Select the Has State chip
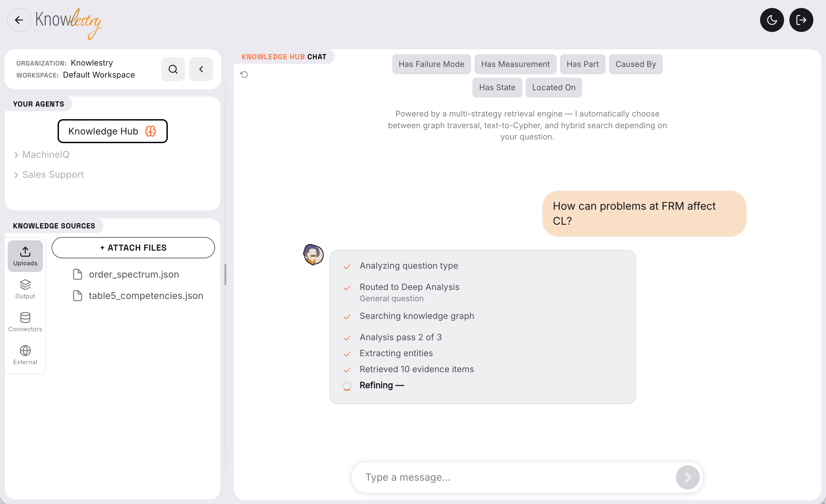This screenshot has height=504, width=826. (x=497, y=88)
